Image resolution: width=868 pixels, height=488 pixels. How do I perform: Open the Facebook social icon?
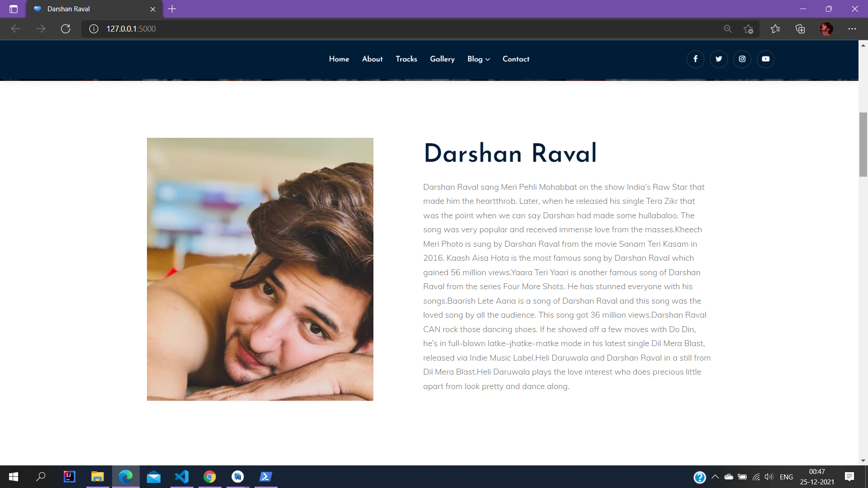coord(695,59)
